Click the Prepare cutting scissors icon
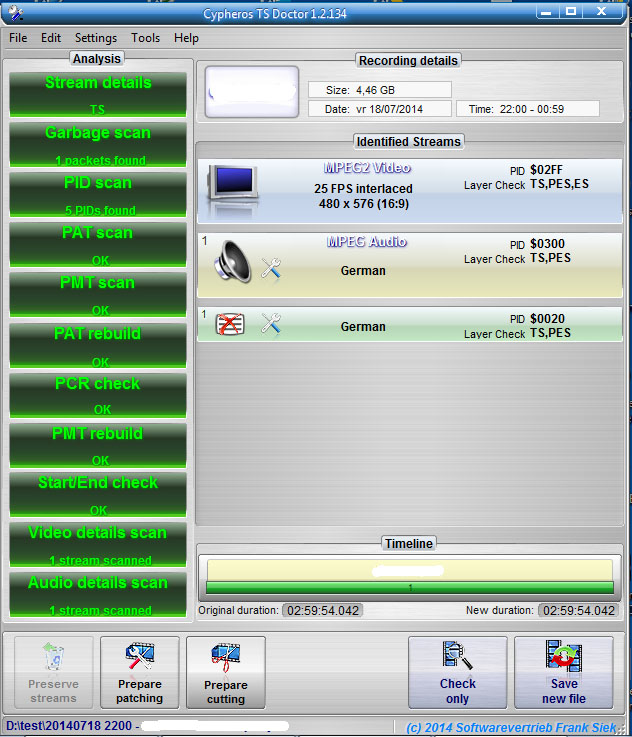The image size is (632, 737). [x=226, y=657]
